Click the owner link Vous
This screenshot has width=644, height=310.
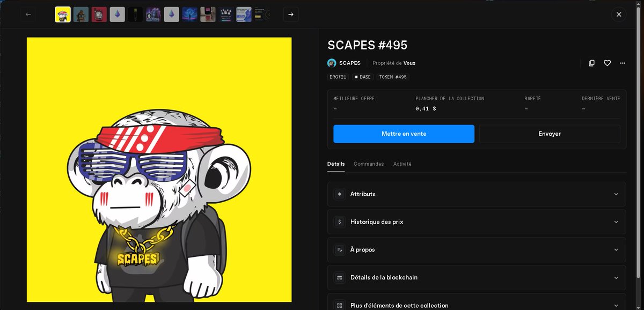point(409,63)
